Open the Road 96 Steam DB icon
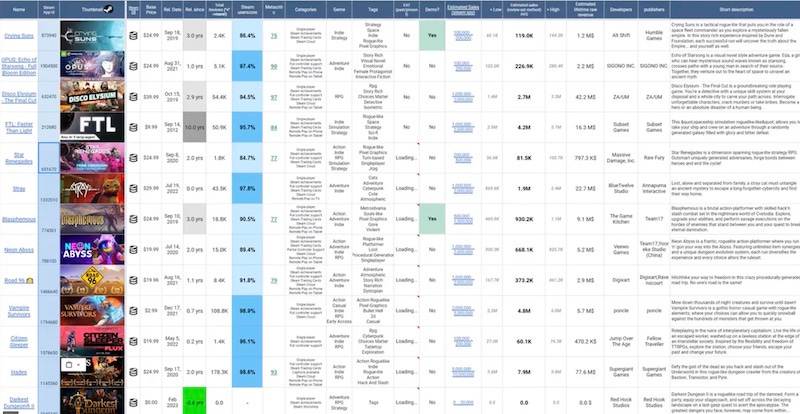 tap(133, 280)
